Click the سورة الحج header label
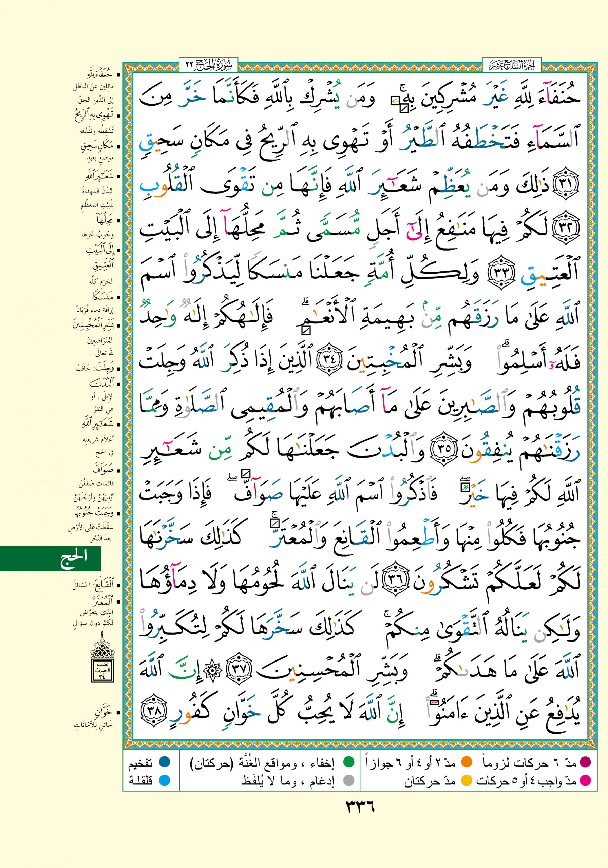The height and width of the screenshot is (868, 608). coord(208,65)
